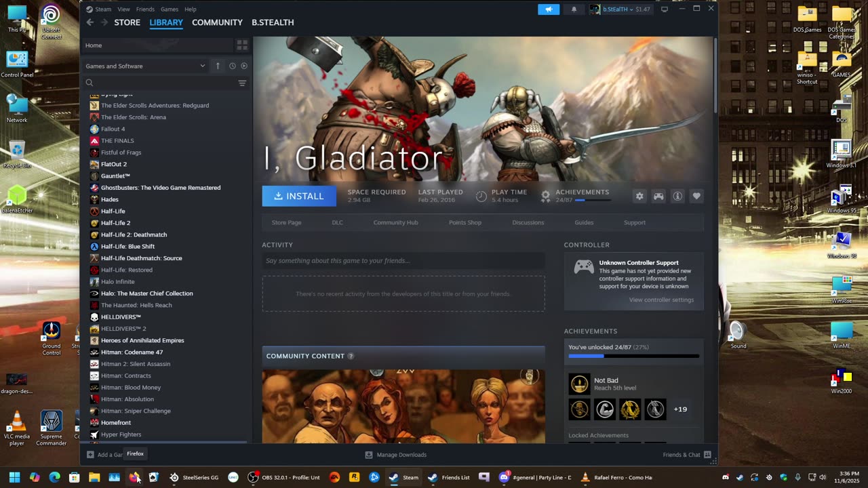Switch to the COMMUNITY tab

click(217, 22)
